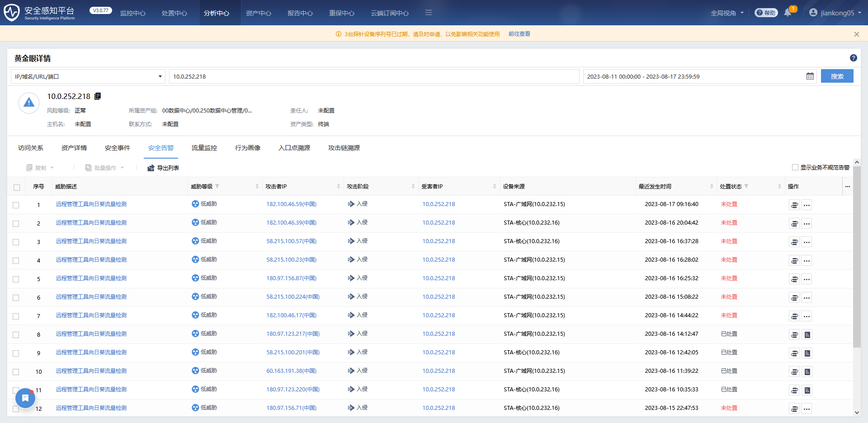Select the checkbox for row 5
The image size is (868, 423).
(x=16, y=279)
